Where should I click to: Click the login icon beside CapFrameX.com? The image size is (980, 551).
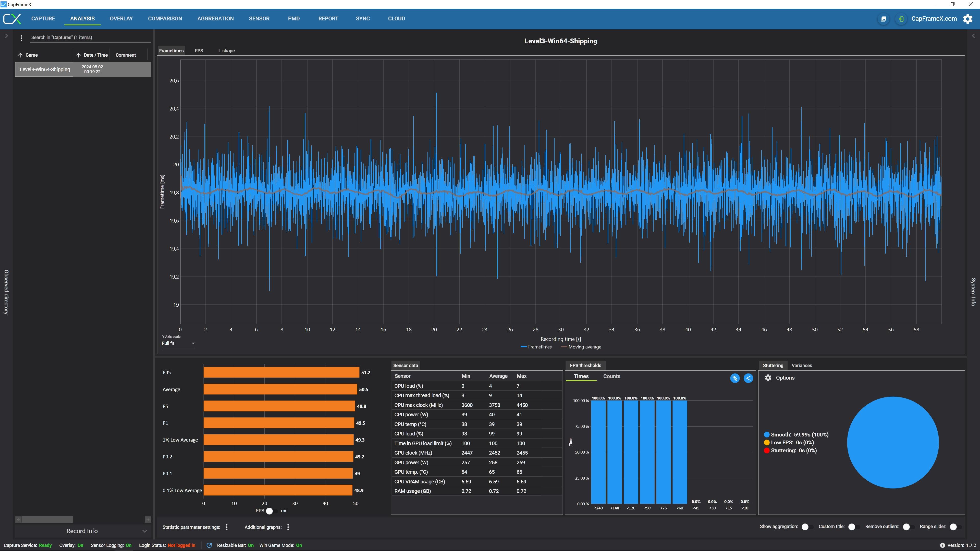[x=901, y=19]
